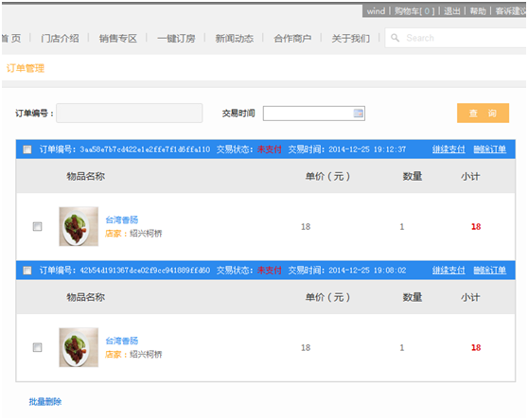Click 店家：绍兴柯桥 in the 19:08:02 order

tap(133, 354)
